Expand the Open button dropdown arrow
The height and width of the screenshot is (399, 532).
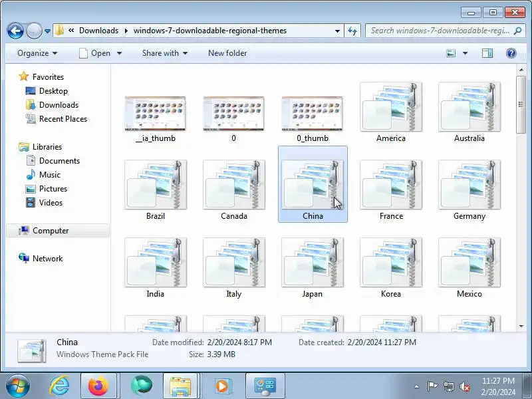pos(119,53)
